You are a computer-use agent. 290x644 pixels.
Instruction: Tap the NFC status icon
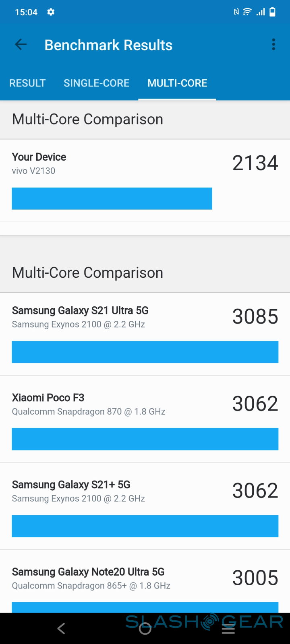click(236, 12)
